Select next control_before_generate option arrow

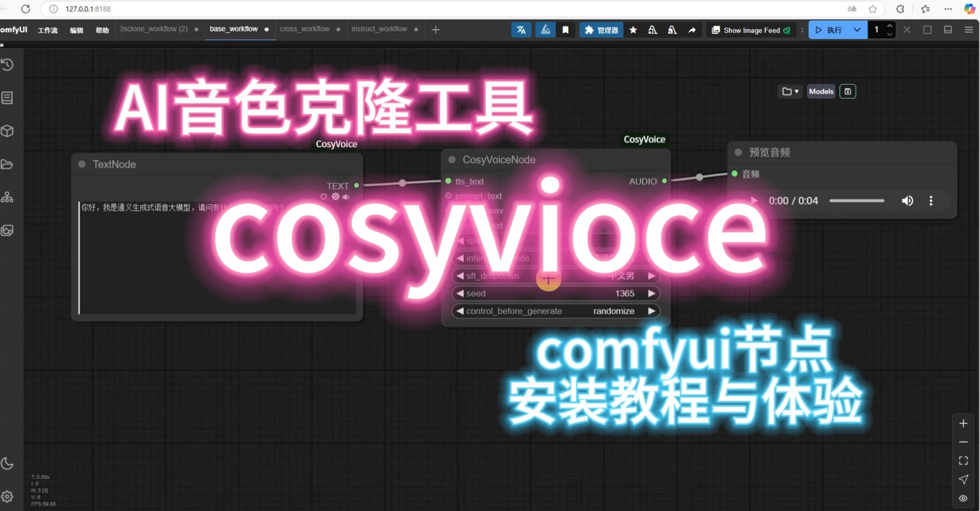[652, 311]
